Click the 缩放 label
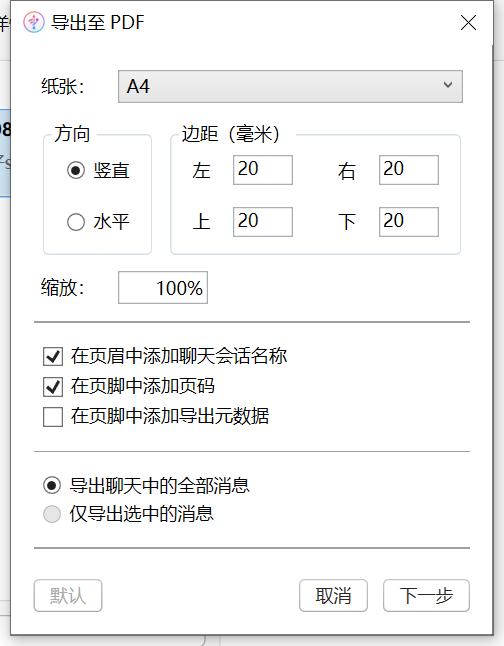The width and height of the screenshot is (504, 646). coord(62,288)
